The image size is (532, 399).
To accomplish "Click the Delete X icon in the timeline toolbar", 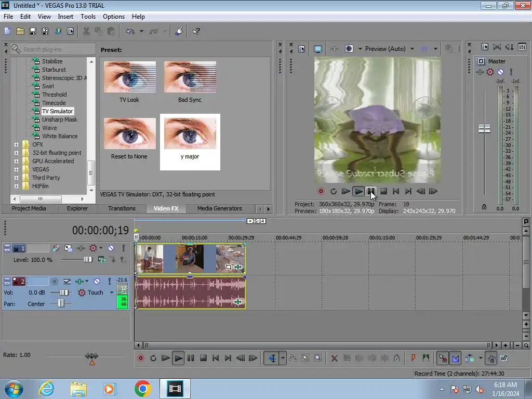I will click(x=334, y=358).
